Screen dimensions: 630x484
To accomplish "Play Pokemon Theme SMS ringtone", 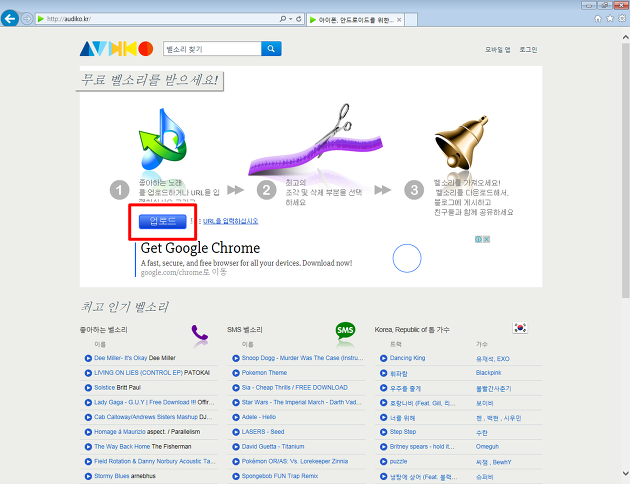I will (x=236, y=373).
